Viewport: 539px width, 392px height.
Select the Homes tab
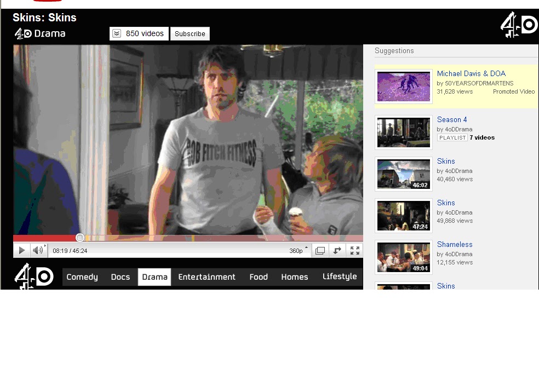(295, 277)
